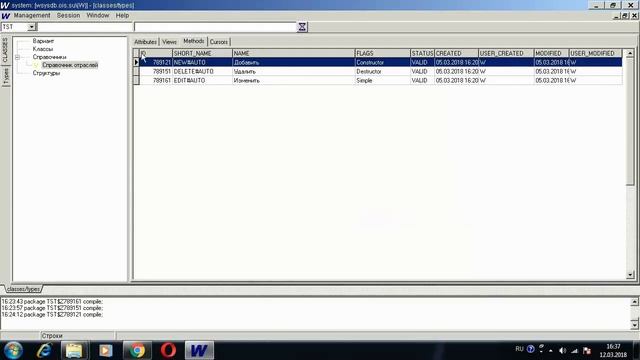
Task: Minimize the inner MDI child window
Action: click(617, 16)
